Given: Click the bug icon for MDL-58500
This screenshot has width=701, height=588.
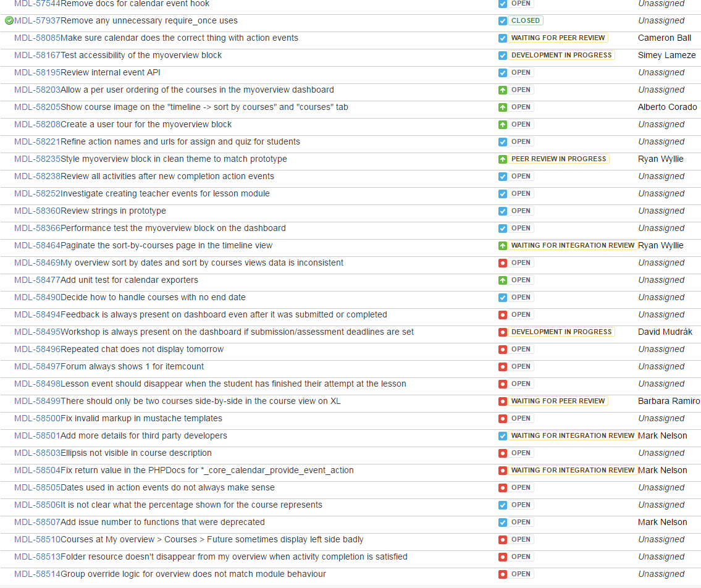Looking at the screenshot, I should pyautogui.click(x=503, y=419).
